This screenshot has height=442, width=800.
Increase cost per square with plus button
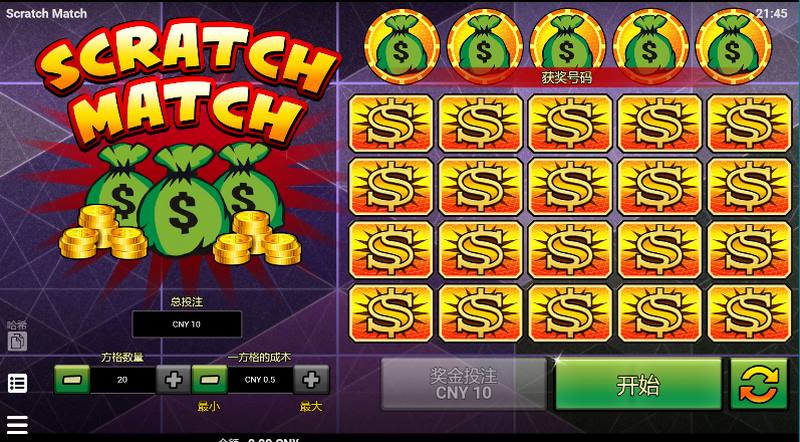pos(311,380)
